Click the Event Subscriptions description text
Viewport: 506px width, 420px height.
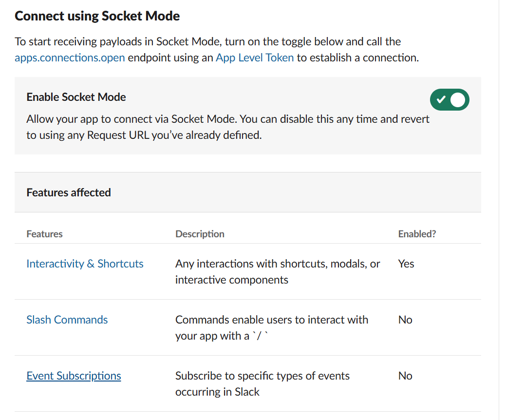point(262,384)
